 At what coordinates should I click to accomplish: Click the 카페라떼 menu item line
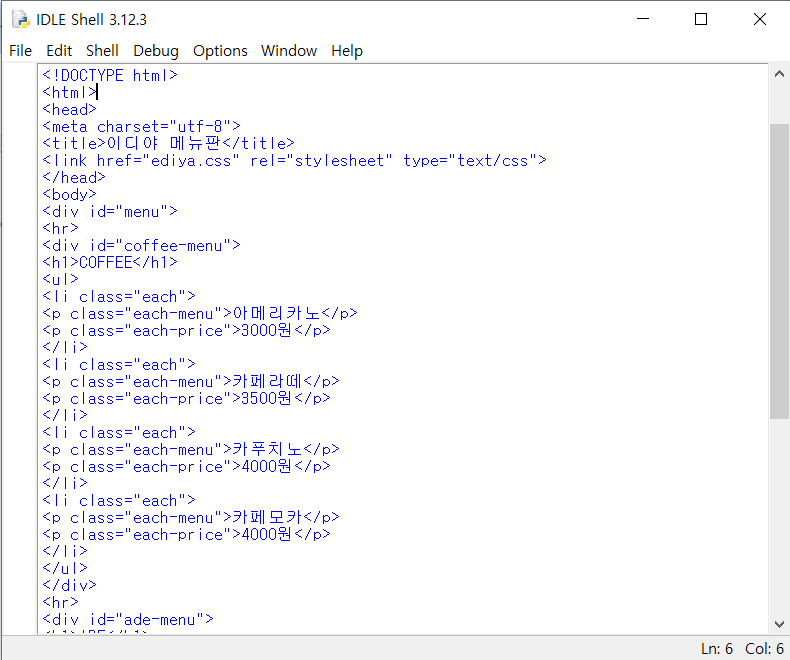point(191,382)
